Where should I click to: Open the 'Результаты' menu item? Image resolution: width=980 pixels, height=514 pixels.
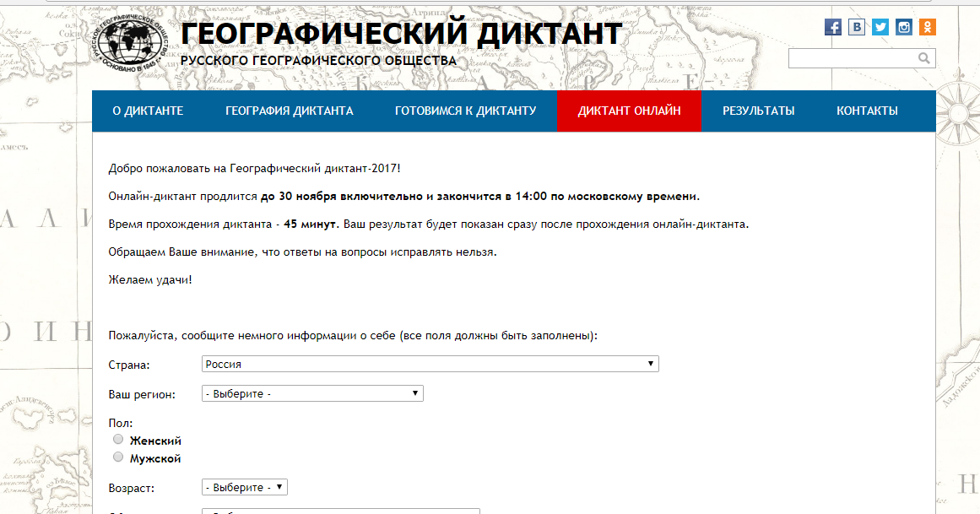759,111
